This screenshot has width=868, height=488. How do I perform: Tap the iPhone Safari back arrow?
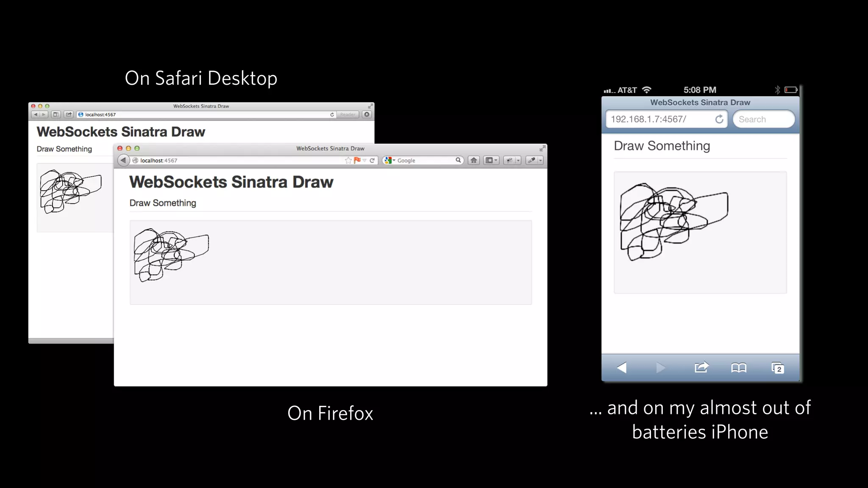click(x=621, y=368)
